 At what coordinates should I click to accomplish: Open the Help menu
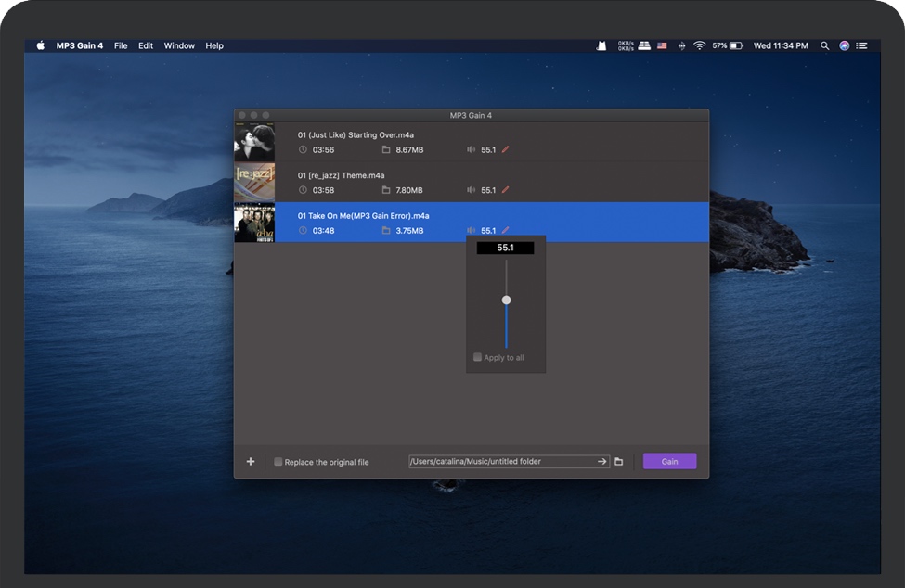pyautogui.click(x=214, y=45)
